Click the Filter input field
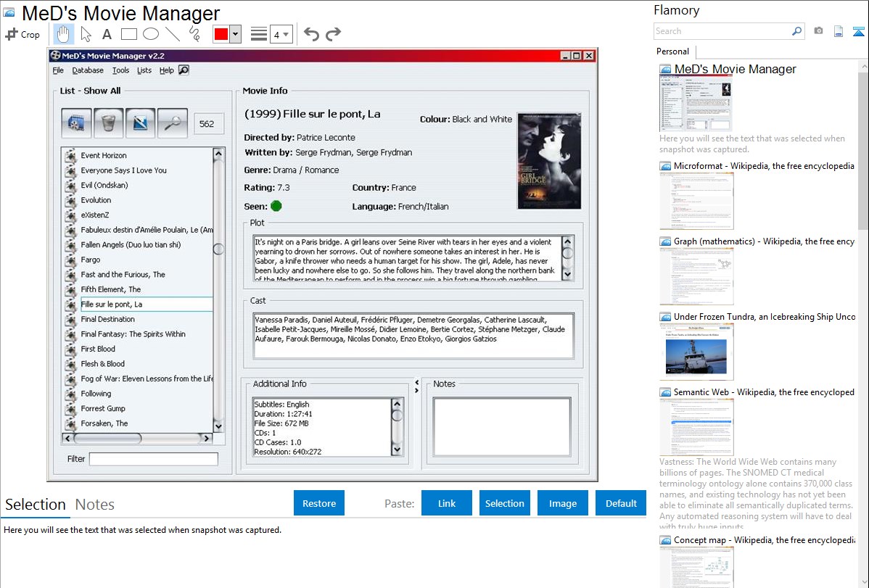Image resolution: width=869 pixels, height=588 pixels. pos(154,459)
